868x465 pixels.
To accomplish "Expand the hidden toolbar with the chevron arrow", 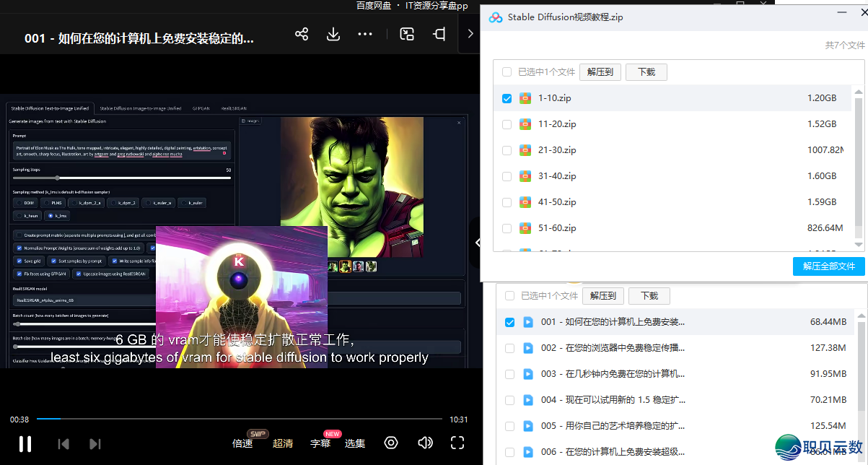I will pos(470,33).
